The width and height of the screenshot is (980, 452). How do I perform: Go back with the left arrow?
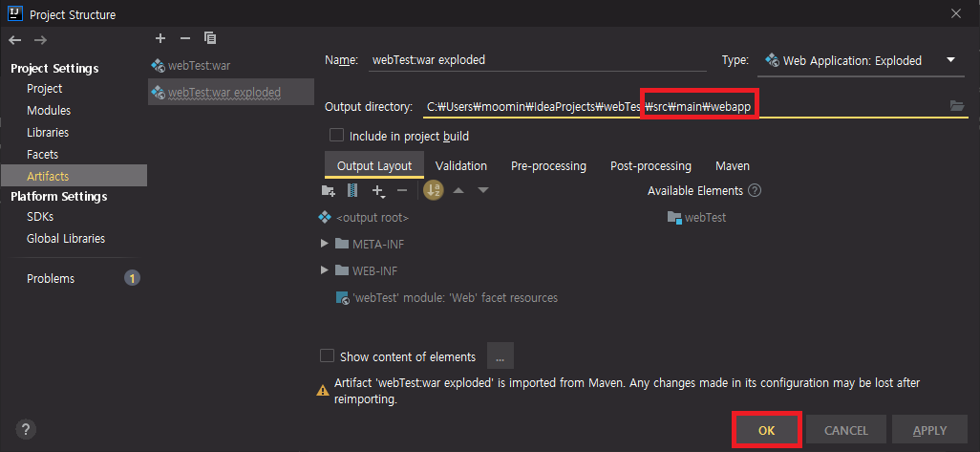[x=15, y=40]
